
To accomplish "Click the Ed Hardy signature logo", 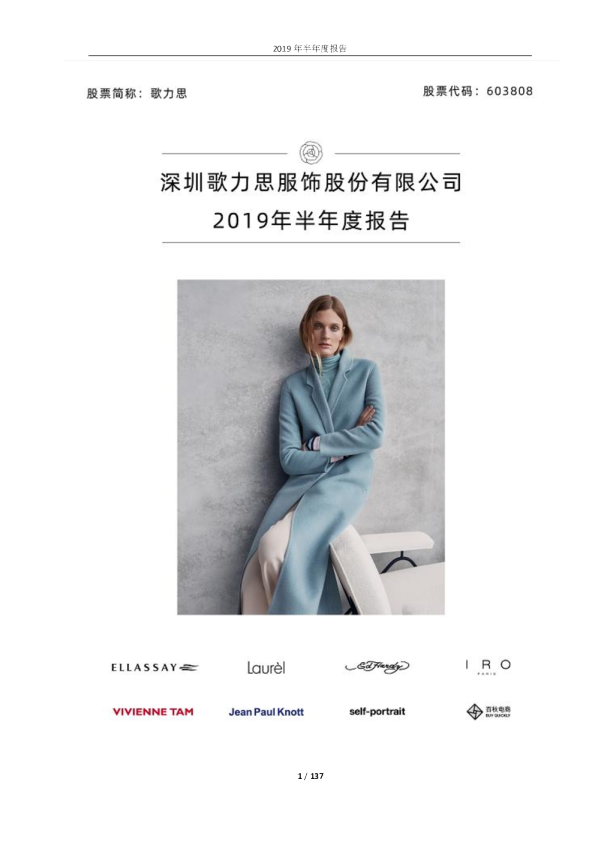I will pos(377,666).
